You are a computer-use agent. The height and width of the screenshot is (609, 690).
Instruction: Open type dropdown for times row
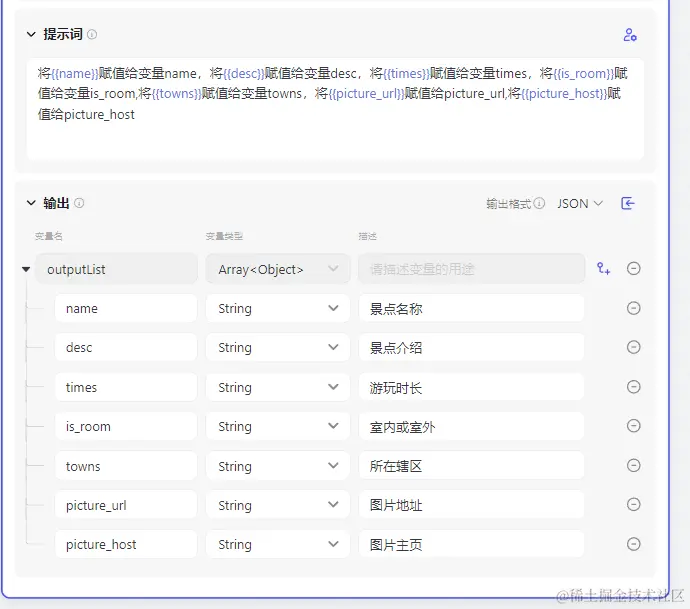(x=278, y=387)
